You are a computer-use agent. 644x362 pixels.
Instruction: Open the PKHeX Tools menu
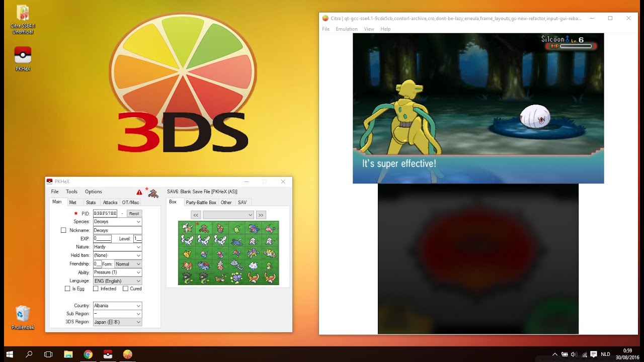tap(72, 192)
